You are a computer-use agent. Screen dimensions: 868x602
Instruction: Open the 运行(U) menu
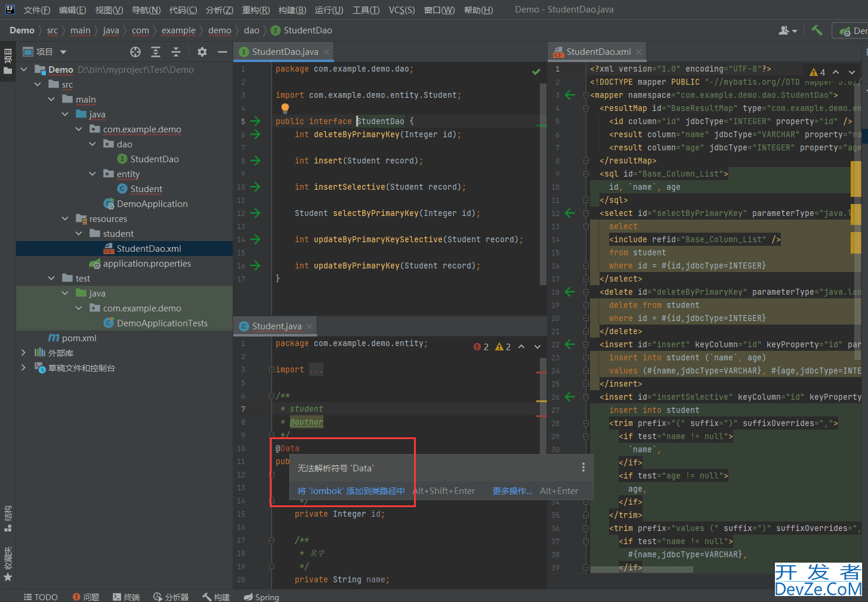click(x=329, y=10)
